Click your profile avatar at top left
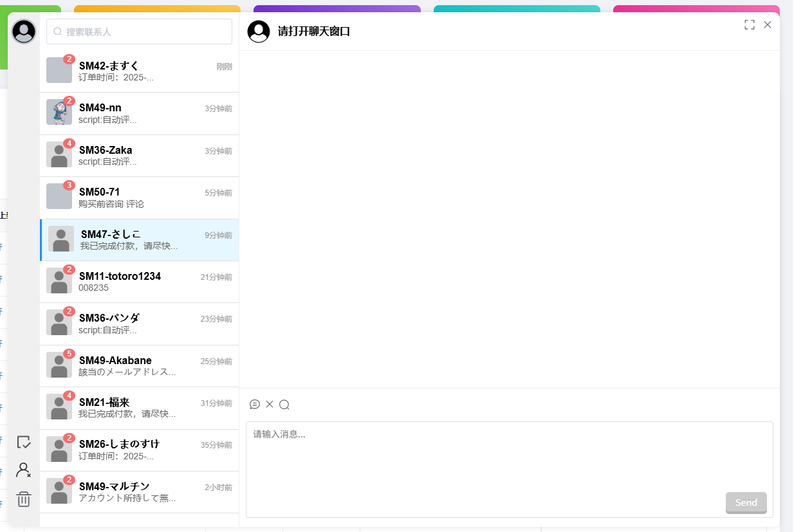The image size is (794, 532). click(24, 32)
